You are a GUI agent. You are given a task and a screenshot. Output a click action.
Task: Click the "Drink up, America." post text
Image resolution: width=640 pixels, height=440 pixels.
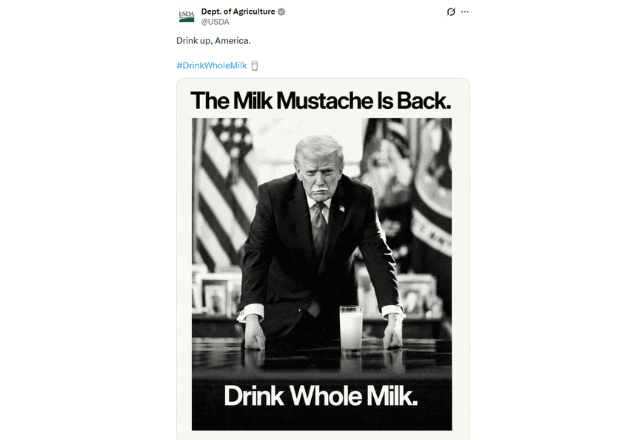click(213, 41)
